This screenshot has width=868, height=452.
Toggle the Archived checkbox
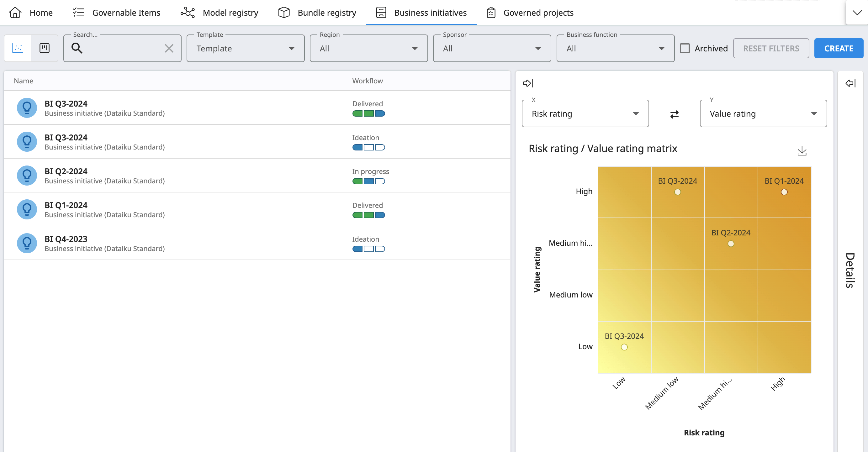coord(685,48)
